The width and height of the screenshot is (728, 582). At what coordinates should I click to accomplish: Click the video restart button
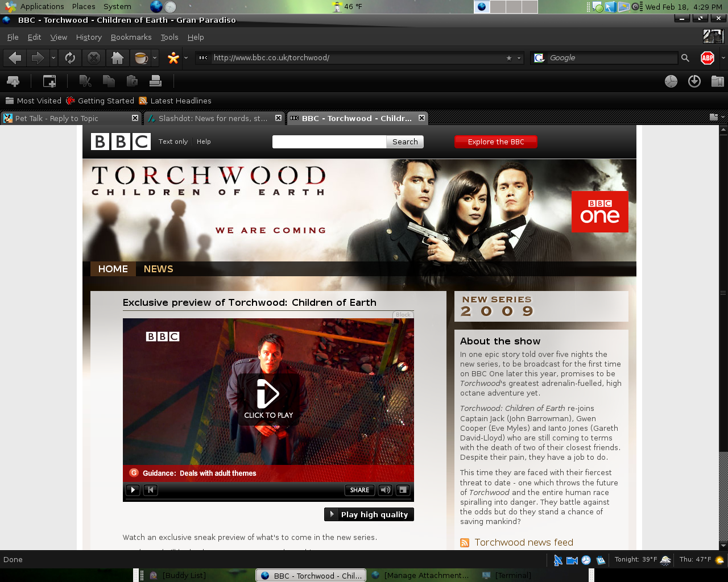(x=151, y=490)
